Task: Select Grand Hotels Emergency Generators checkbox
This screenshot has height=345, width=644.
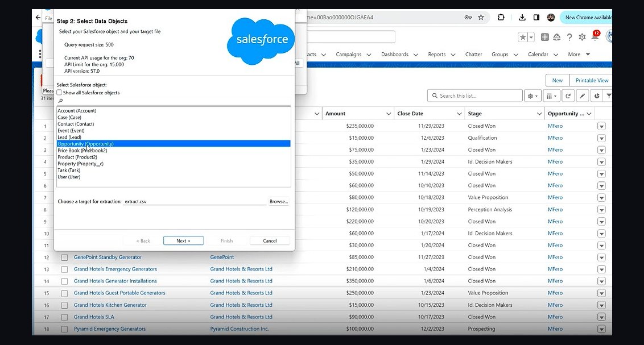Action: 64,269
